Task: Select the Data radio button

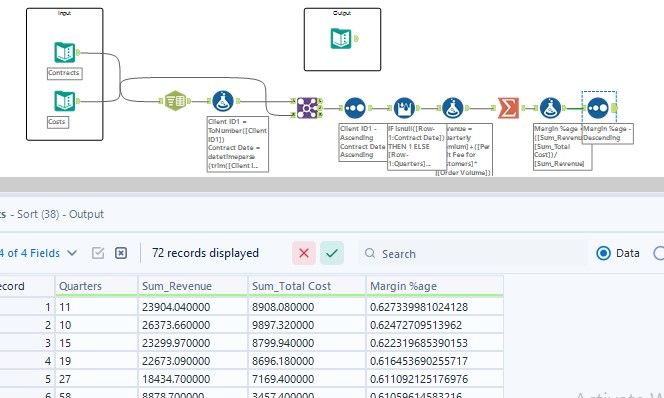Action: (x=603, y=253)
